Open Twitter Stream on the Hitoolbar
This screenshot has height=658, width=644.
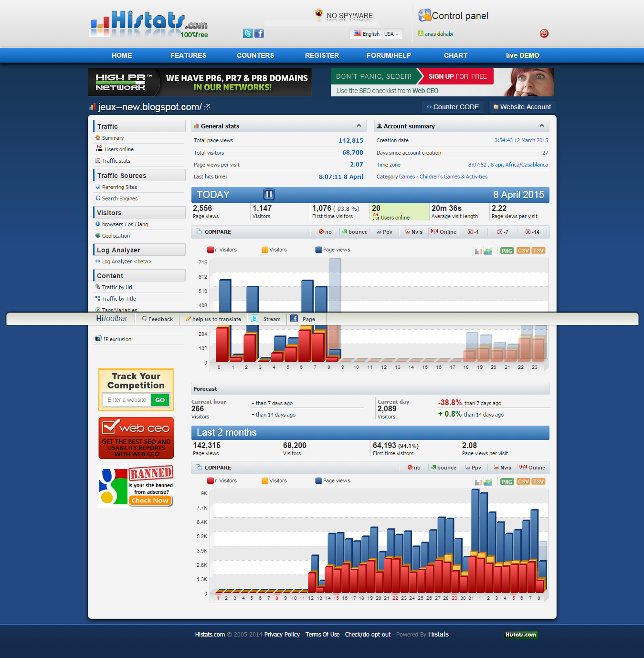(x=266, y=319)
